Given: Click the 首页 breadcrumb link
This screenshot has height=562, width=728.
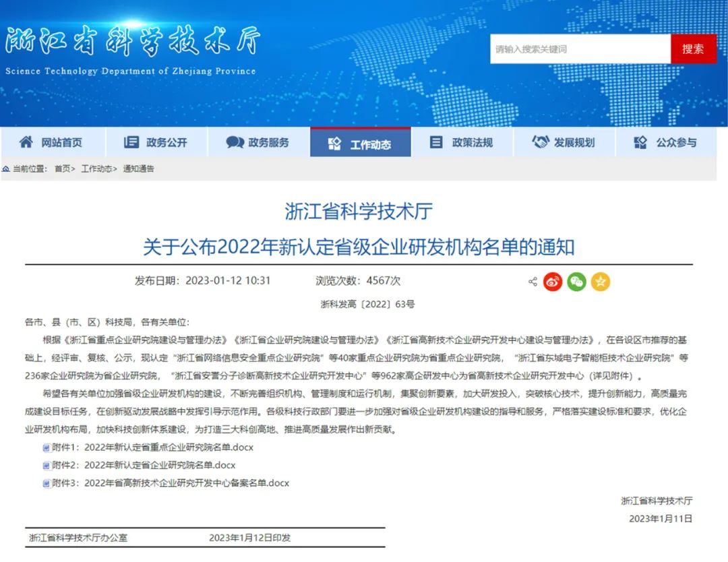Looking at the screenshot, I should [x=62, y=168].
